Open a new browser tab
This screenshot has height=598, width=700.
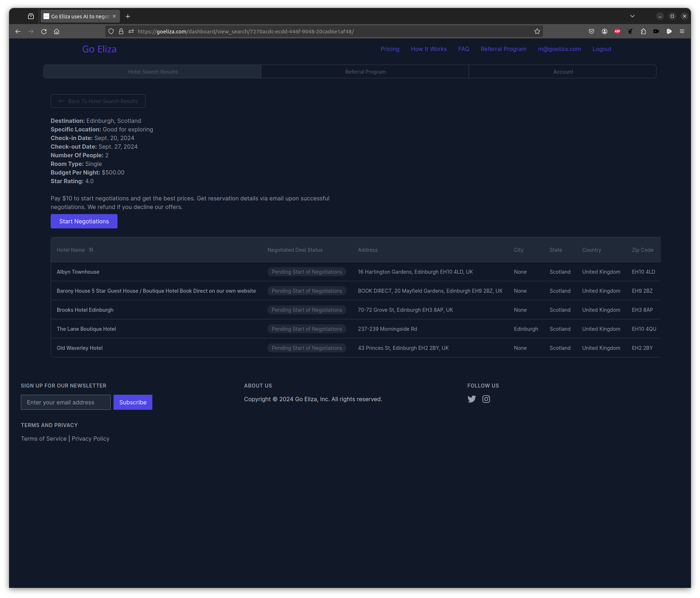(128, 17)
